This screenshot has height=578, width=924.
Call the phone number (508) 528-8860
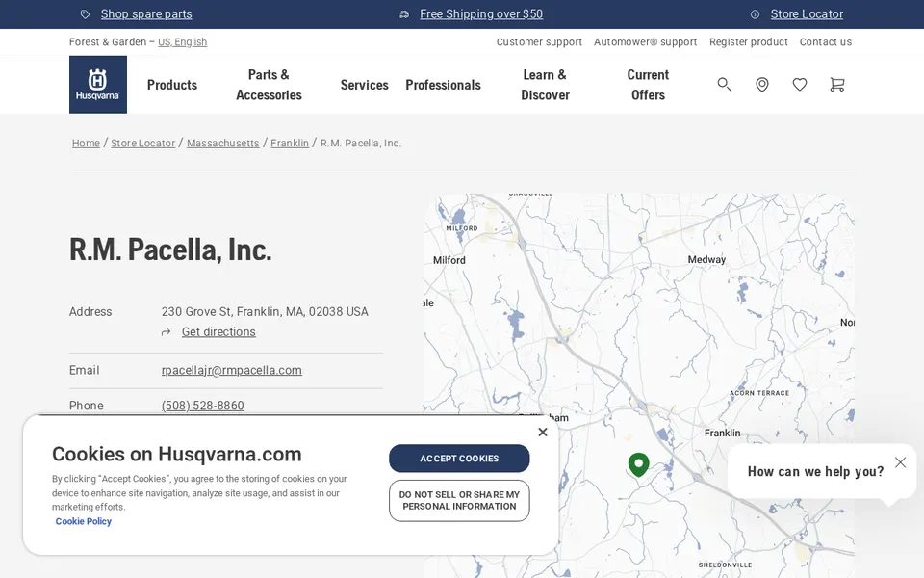pyautogui.click(x=203, y=406)
